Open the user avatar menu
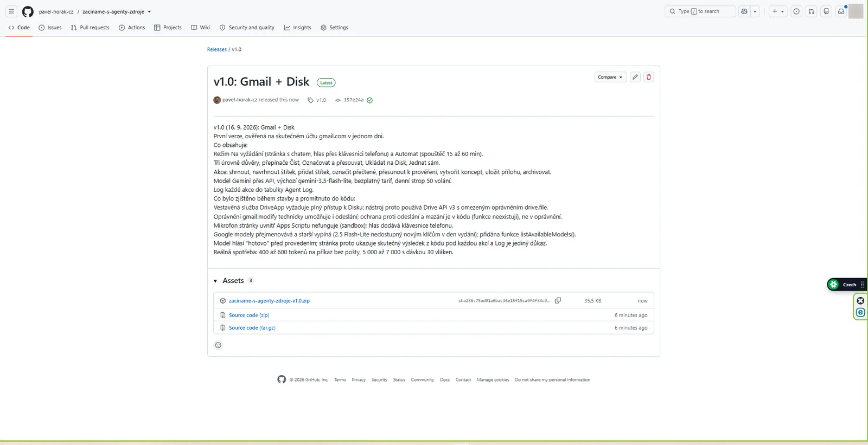868x445 pixels. pos(856,11)
